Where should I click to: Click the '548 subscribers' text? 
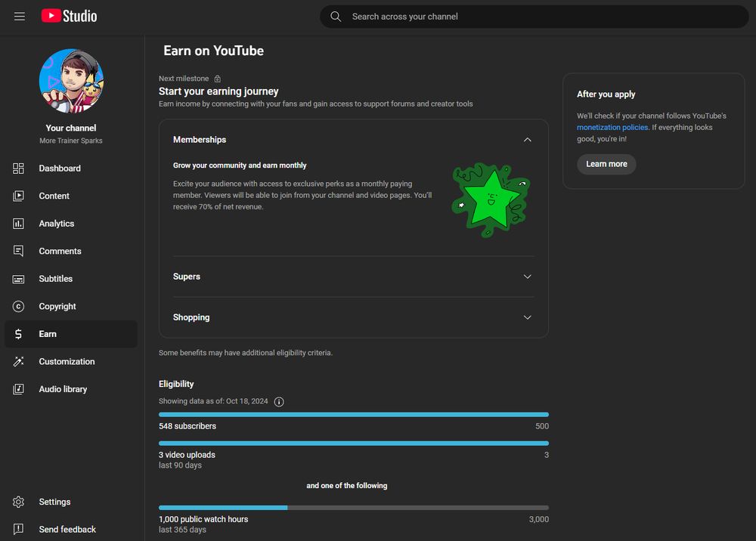tap(187, 426)
